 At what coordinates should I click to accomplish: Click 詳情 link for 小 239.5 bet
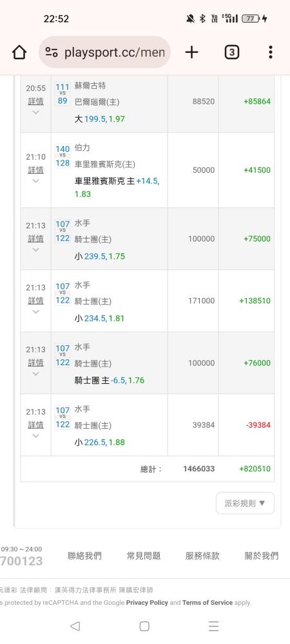tap(35, 238)
